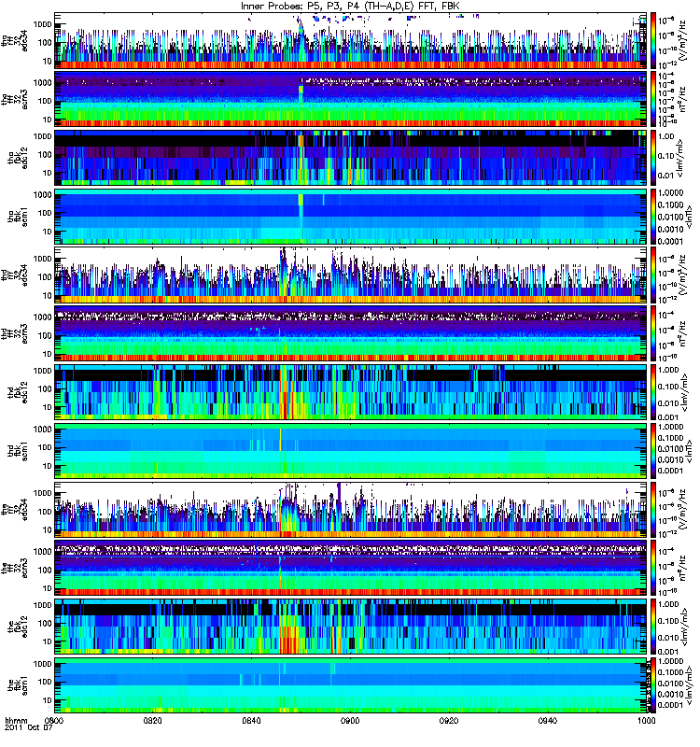This screenshot has height=747, width=700.
Task: Click the color bar beside thd edc34 panel
Action: [x=652, y=275]
